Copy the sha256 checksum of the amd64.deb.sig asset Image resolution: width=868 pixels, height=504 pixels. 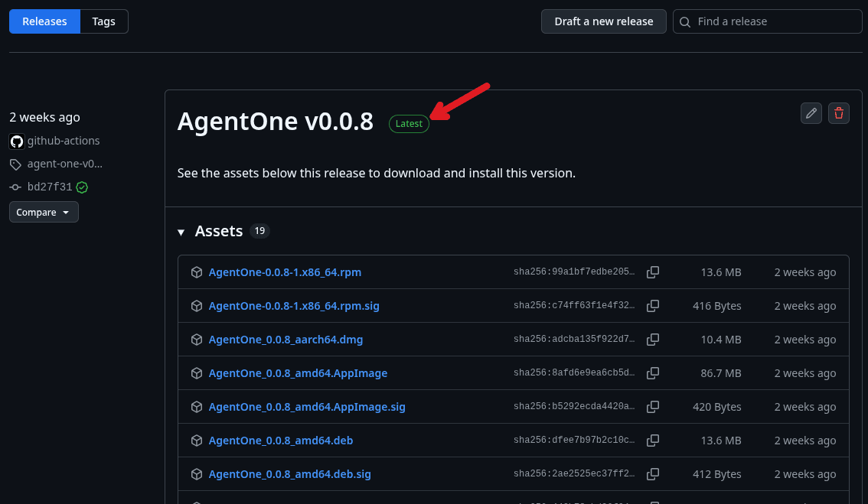coord(653,473)
